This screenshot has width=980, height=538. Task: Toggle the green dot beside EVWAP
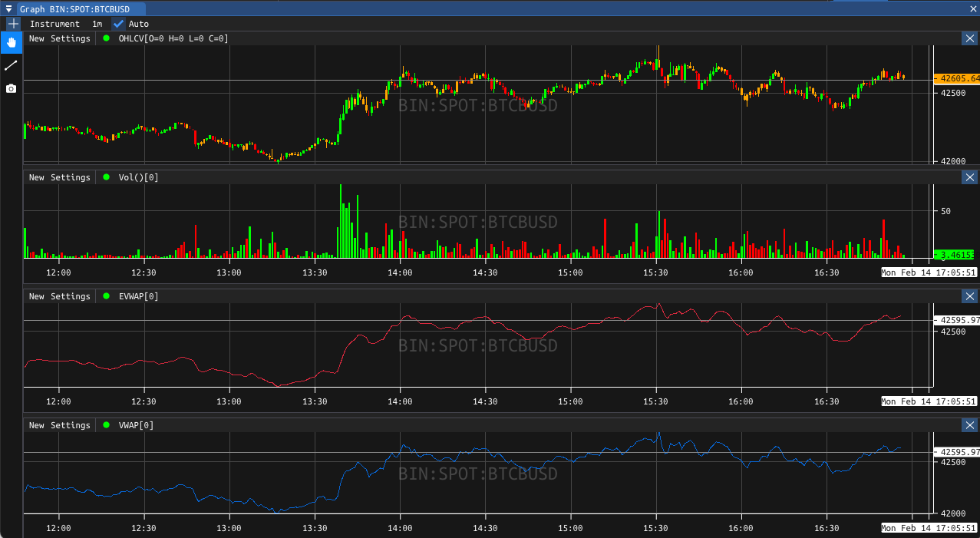(x=106, y=296)
